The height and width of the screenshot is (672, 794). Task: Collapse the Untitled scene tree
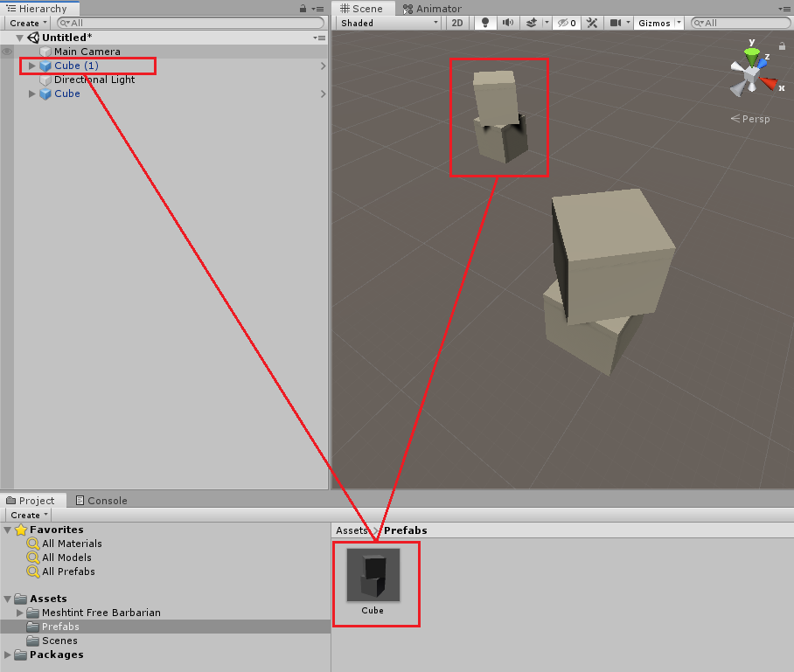[20, 38]
